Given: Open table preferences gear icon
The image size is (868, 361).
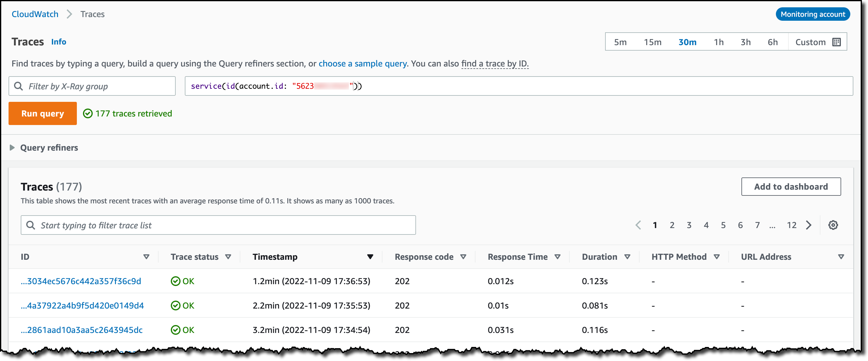Looking at the screenshot, I should 833,225.
